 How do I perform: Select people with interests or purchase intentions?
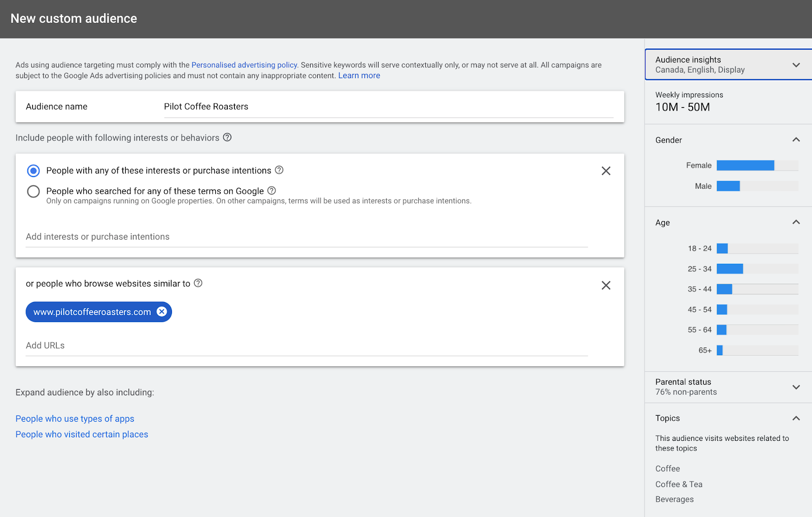tap(33, 170)
